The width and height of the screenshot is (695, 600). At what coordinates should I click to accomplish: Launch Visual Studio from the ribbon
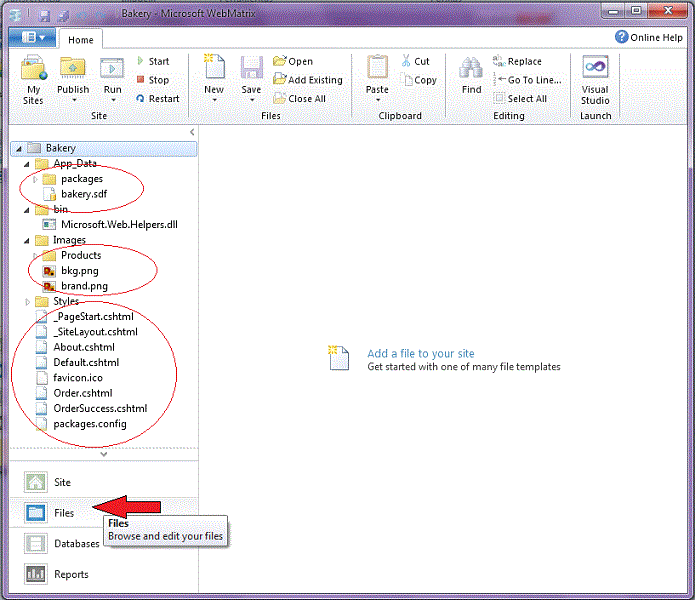595,80
